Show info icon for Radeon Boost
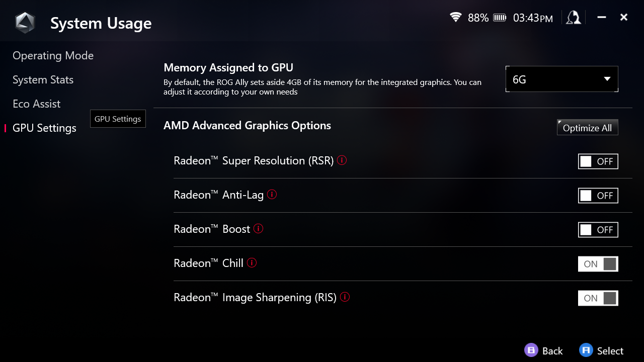644x362 pixels. pos(259,228)
